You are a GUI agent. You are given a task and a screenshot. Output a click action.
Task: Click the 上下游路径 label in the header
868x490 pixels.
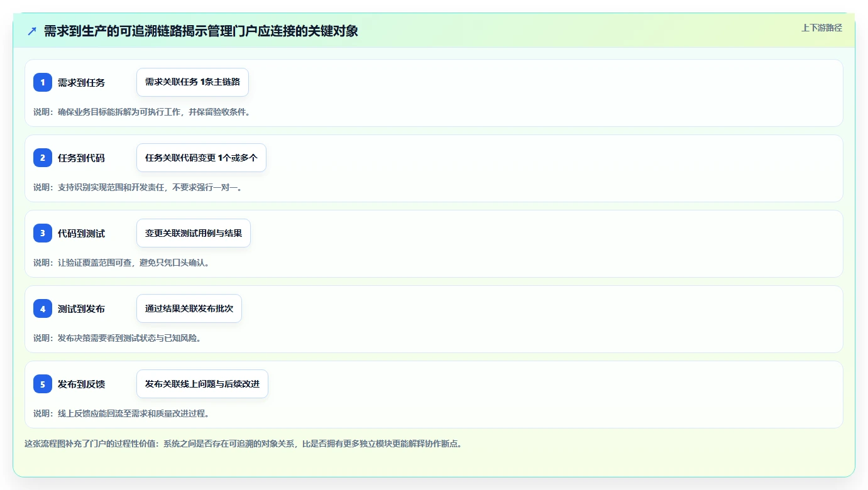[x=821, y=28]
